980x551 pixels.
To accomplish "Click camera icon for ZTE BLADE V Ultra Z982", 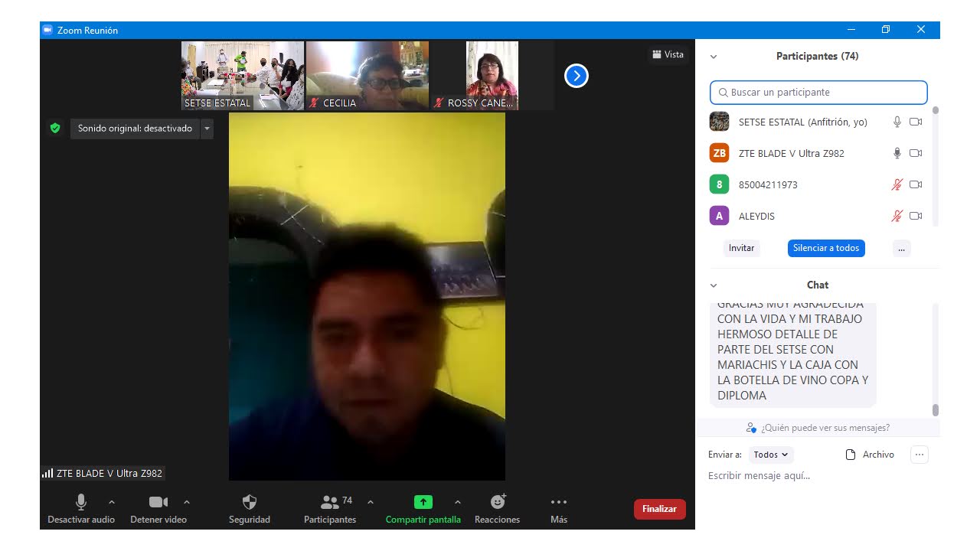I will tap(916, 153).
